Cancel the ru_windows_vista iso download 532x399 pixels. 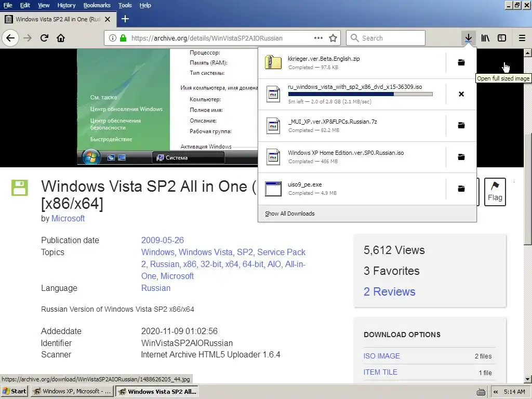[x=461, y=94]
